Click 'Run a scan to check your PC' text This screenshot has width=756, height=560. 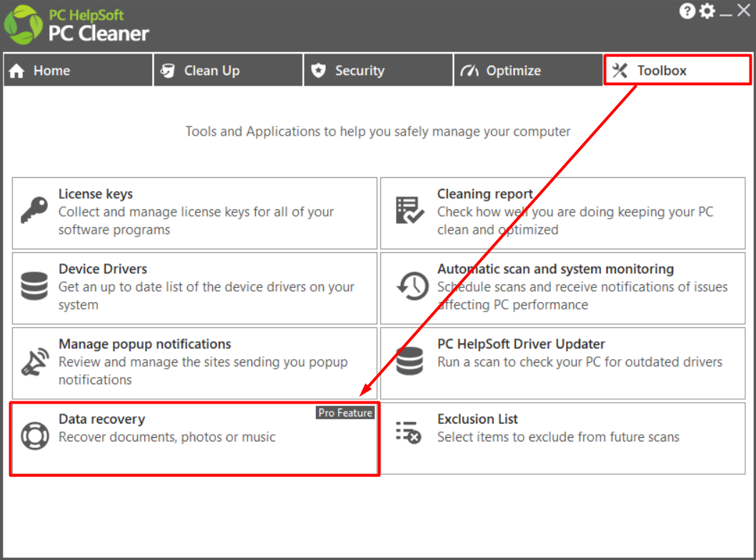[580, 361]
